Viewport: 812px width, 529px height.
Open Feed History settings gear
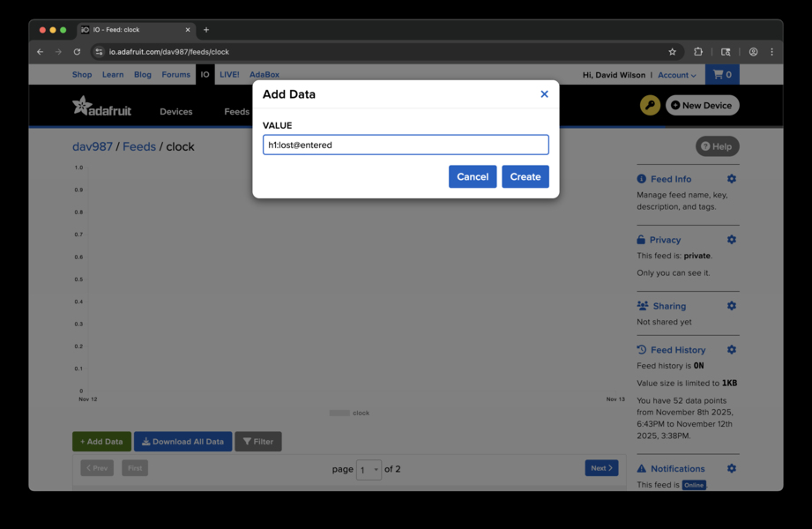pos(731,349)
